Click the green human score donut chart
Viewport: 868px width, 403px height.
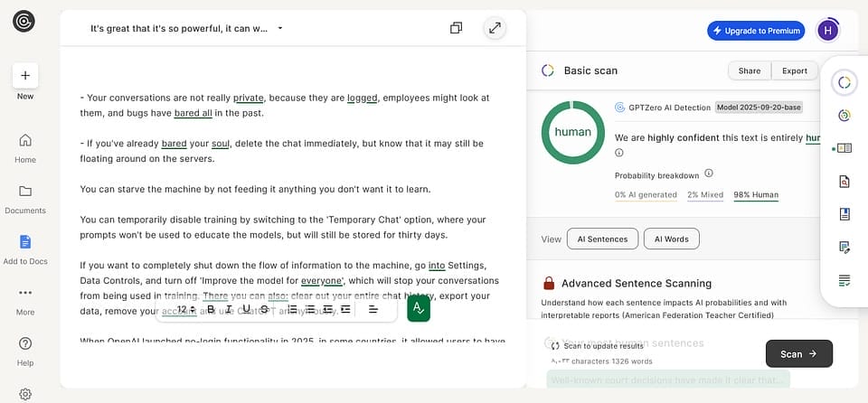pos(573,132)
